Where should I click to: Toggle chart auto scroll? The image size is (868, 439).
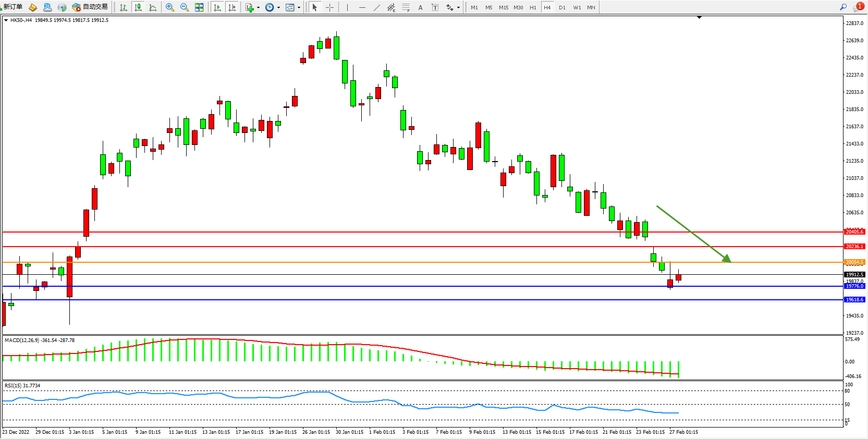click(217, 7)
